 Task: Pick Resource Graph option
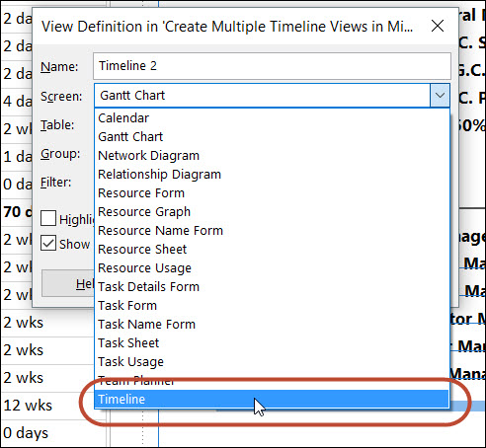click(x=272, y=212)
